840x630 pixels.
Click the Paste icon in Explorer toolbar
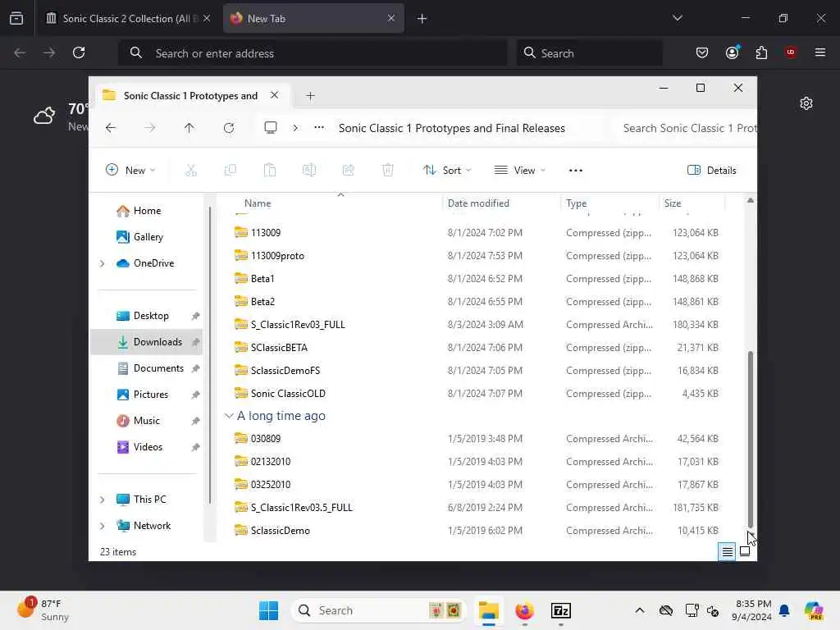click(269, 171)
